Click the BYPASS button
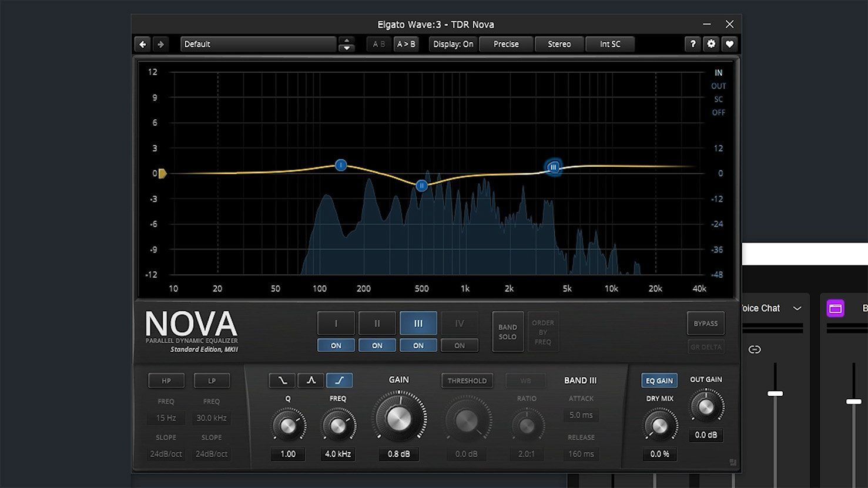This screenshot has height=488, width=868. point(705,324)
